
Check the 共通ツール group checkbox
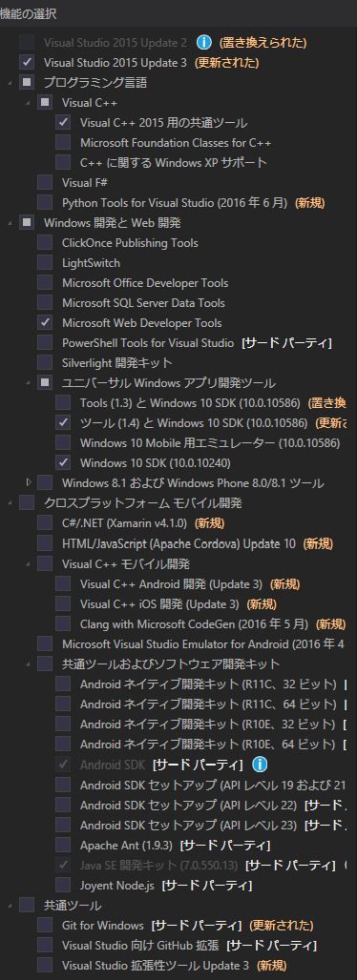(27, 905)
